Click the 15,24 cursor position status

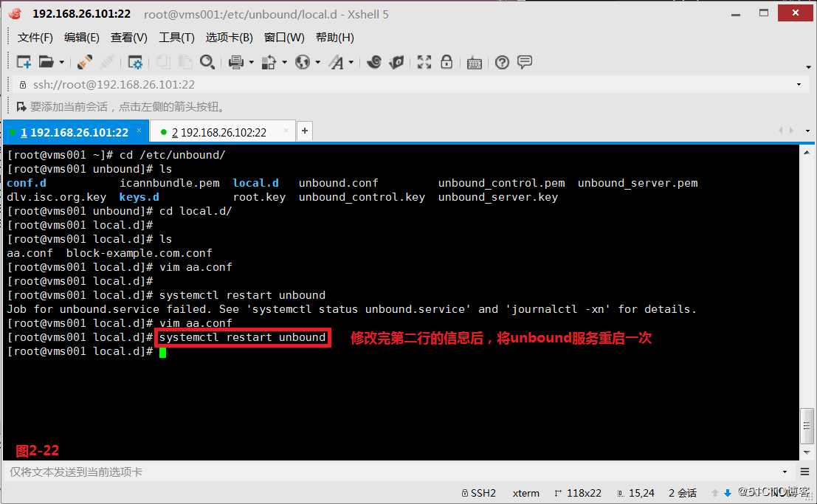(x=635, y=493)
